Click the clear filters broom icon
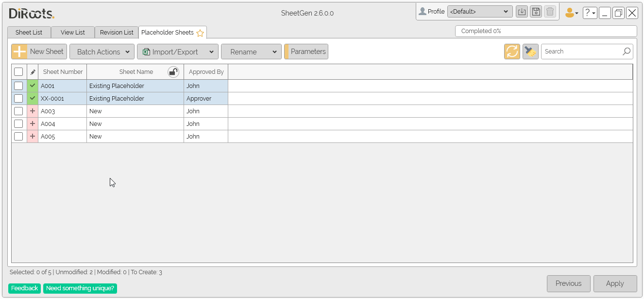This screenshot has width=644, height=299. 530,52
